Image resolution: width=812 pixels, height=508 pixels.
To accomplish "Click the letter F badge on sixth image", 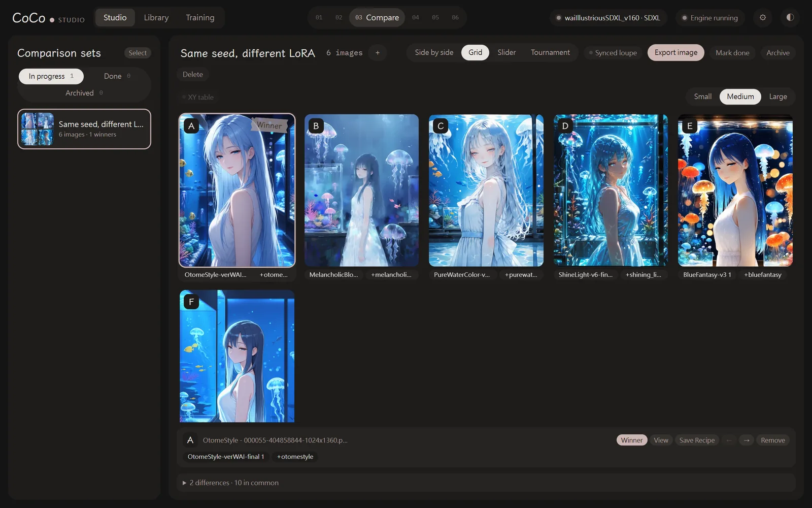I will point(191,302).
